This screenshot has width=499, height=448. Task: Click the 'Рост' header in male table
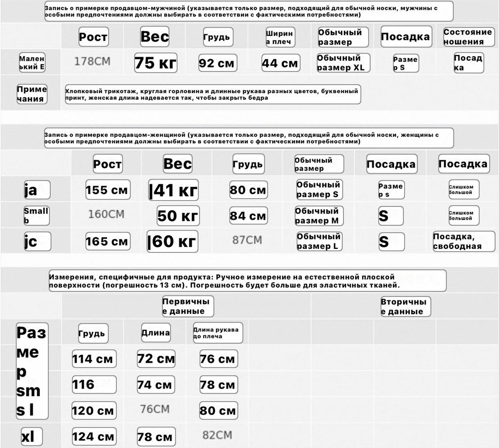(93, 37)
